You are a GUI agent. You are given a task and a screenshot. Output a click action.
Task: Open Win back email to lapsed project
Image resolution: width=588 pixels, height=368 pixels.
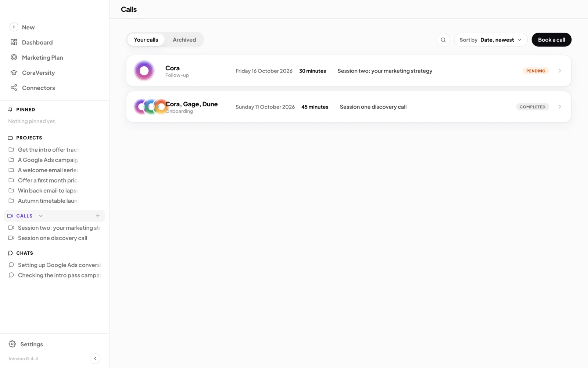point(48,191)
